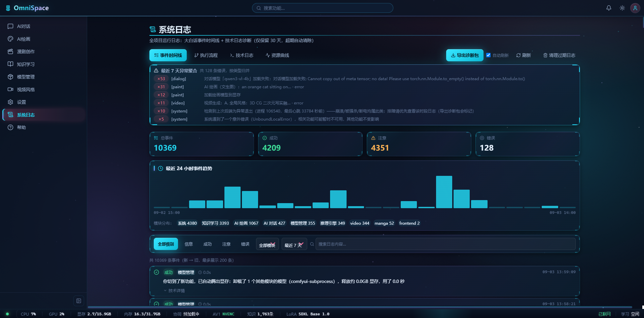Open 漫剧创作 in the sidebar
Screen dimensions: 644x318
click(x=43, y=52)
